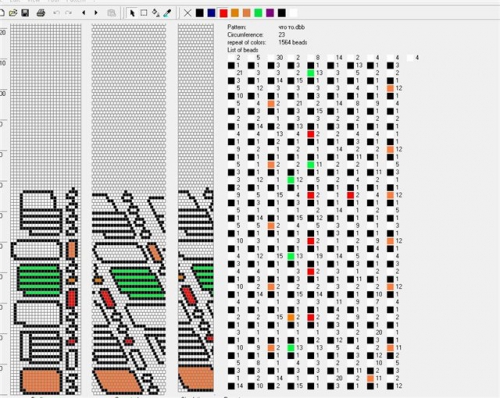Save the pattern with floppy disk icon
The image size is (500, 398).
coord(25,13)
